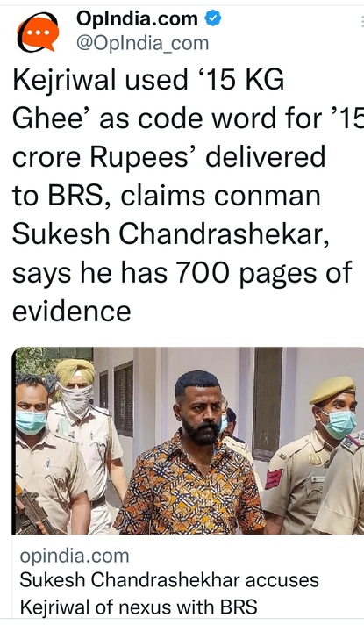Visit the @OpIndia_com handle
Screen dimensions: 364x632
[x=143, y=43]
